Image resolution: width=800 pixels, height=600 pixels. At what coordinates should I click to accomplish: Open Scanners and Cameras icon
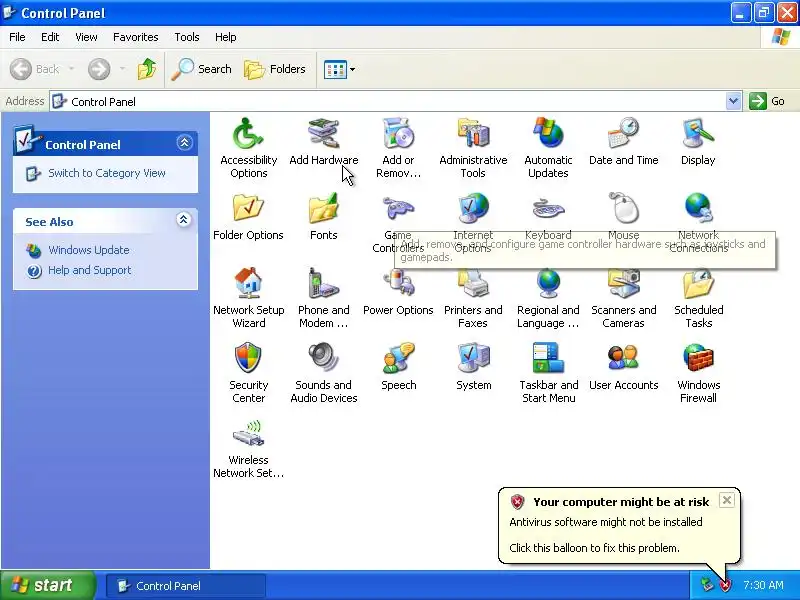pyautogui.click(x=623, y=284)
